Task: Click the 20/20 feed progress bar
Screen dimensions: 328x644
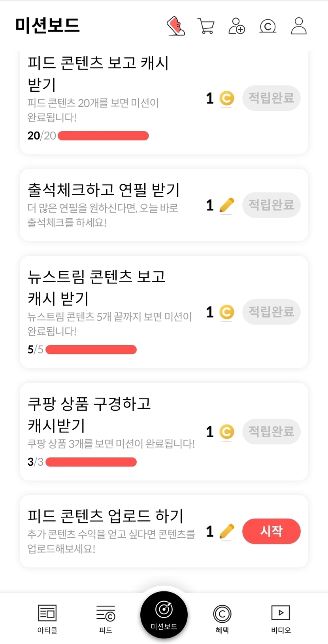Action: tap(103, 136)
